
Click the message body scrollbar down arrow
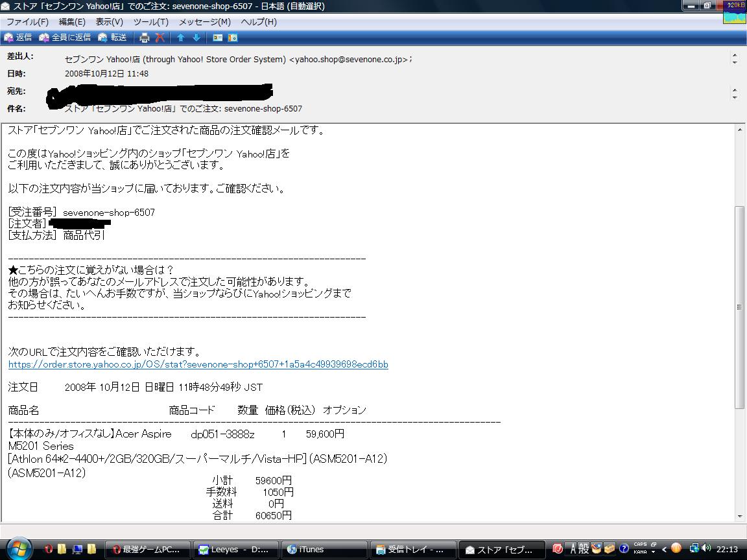(x=739, y=516)
